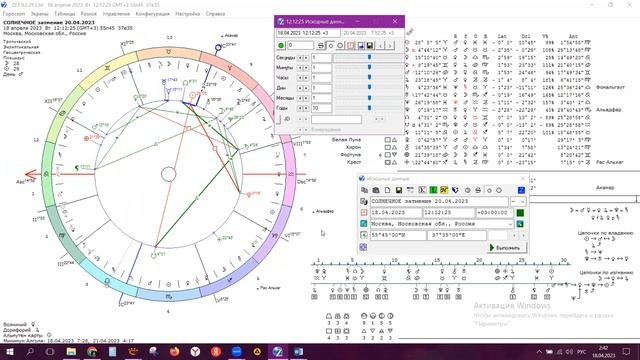Toggle the square checkbox in Хирон row
Viewport: 640px width, 360px height.
coord(388,147)
